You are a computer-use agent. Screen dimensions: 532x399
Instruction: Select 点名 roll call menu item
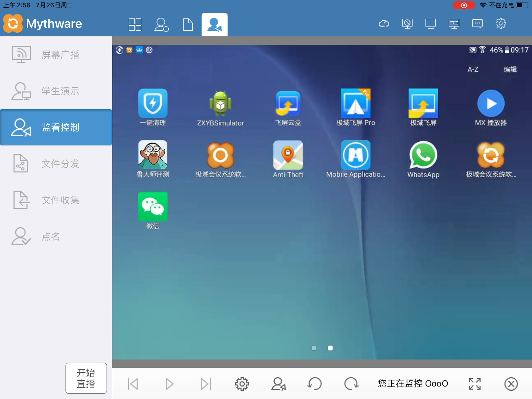[56, 236]
